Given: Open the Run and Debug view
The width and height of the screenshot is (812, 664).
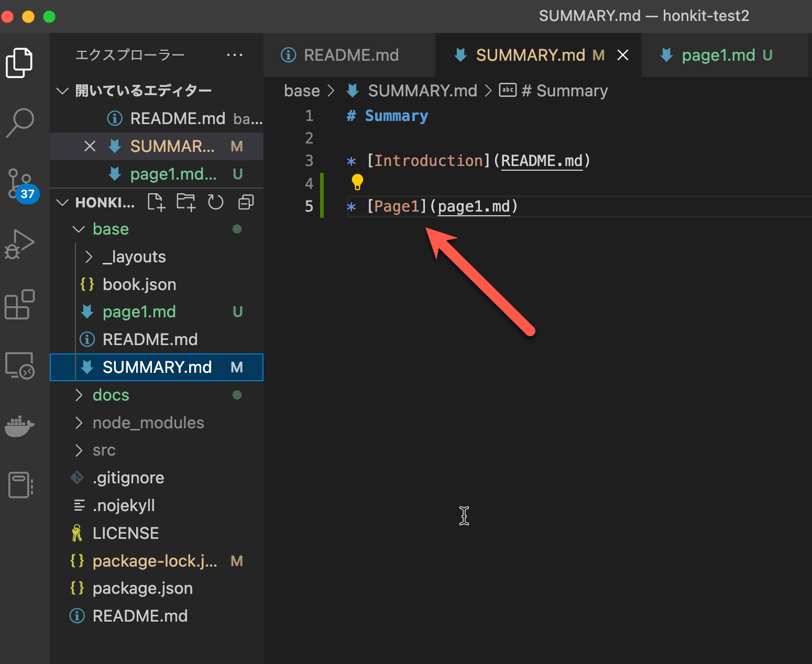Looking at the screenshot, I should pyautogui.click(x=19, y=244).
